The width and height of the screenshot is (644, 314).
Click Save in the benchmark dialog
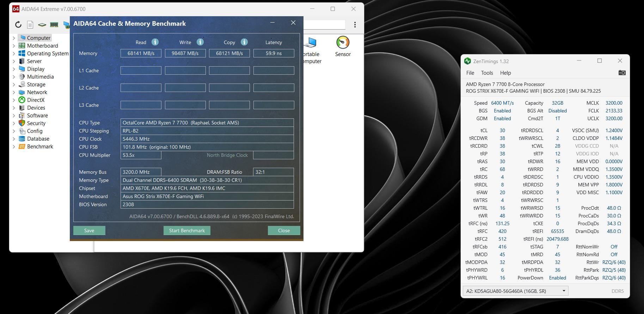click(x=89, y=230)
